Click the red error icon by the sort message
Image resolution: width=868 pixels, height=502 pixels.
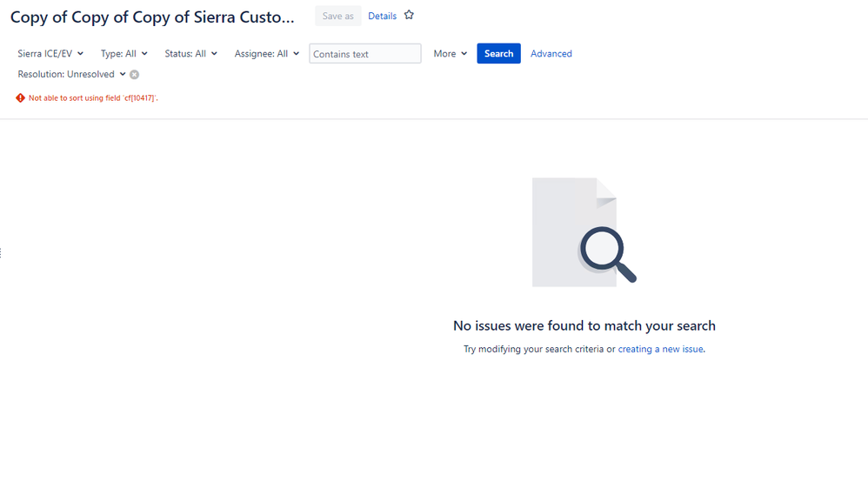pyautogui.click(x=20, y=97)
